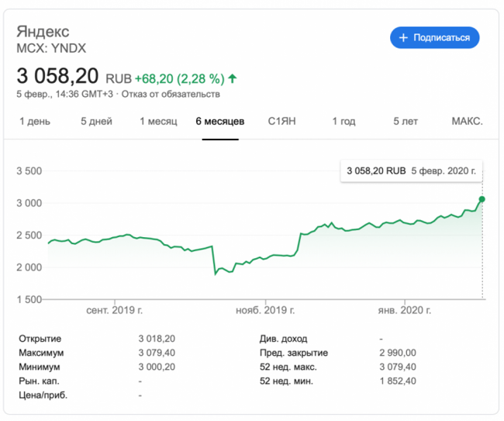Image resolution: width=504 pixels, height=421 pixels.
Task: Choose the 5 лет time range
Action: click(x=406, y=122)
